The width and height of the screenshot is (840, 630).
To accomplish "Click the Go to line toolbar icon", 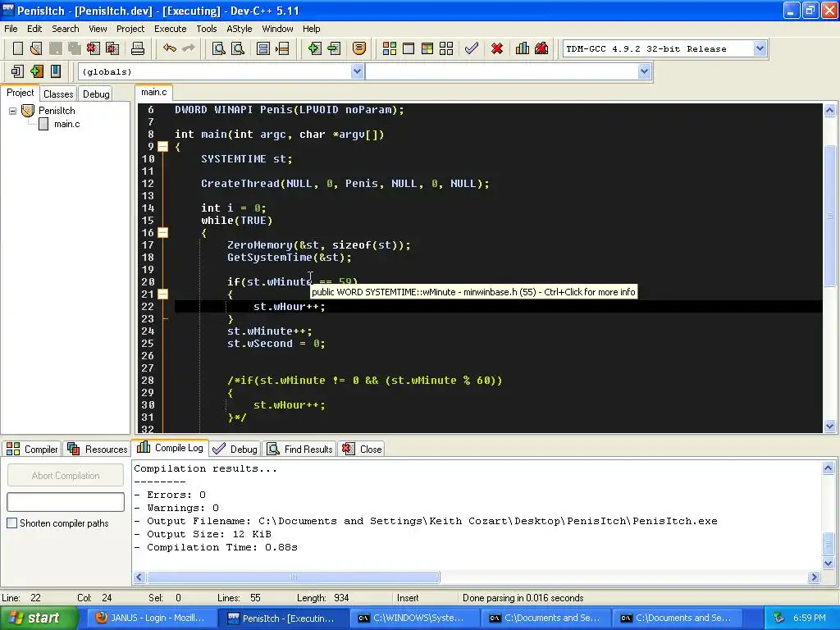I will coord(282,48).
